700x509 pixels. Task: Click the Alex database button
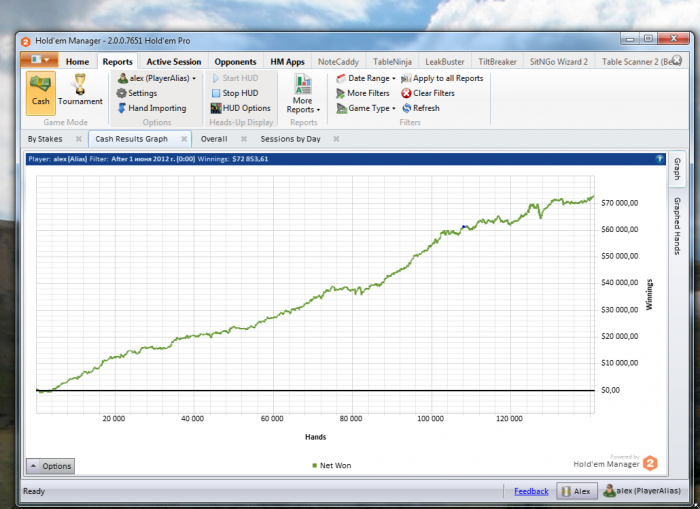point(576,491)
